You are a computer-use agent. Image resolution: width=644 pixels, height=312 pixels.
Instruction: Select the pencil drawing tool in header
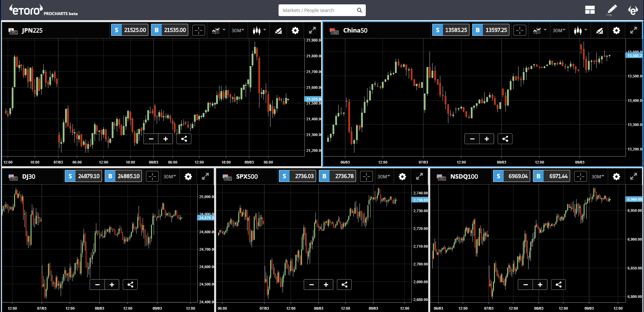[x=612, y=10]
